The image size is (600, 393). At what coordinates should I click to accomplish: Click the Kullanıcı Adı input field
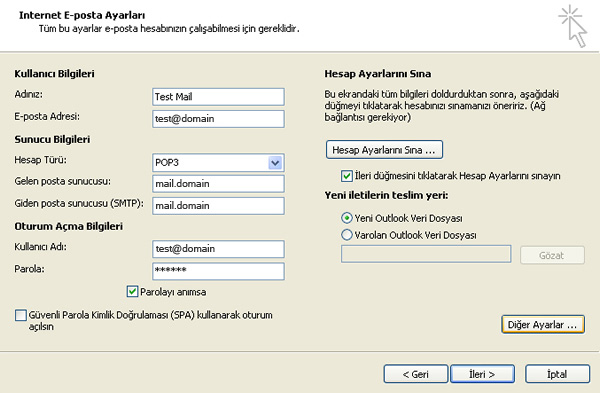(218, 249)
